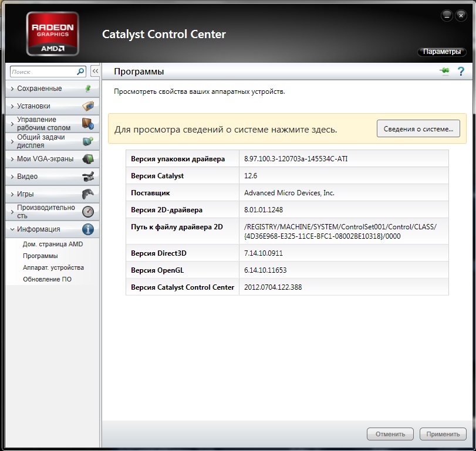The image size is (476, 451).
Task: Expand the Установки section
Action: click(12, 106)
